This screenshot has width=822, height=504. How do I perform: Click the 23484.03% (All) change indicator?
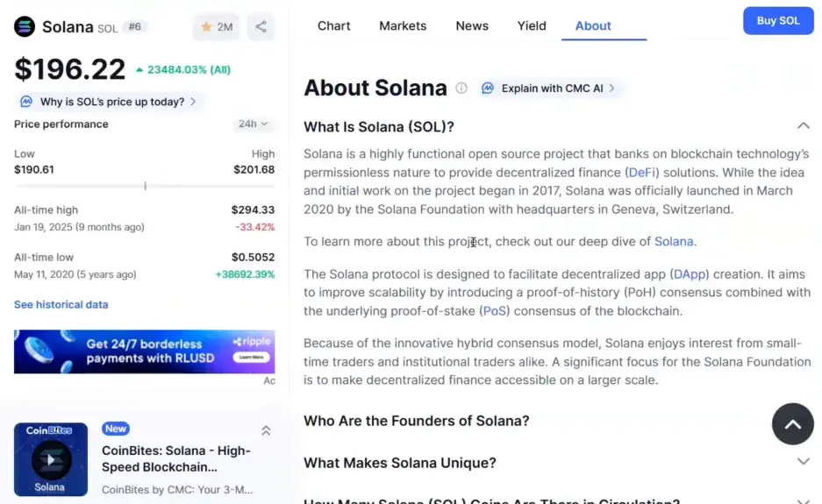(x=183, y=69)
